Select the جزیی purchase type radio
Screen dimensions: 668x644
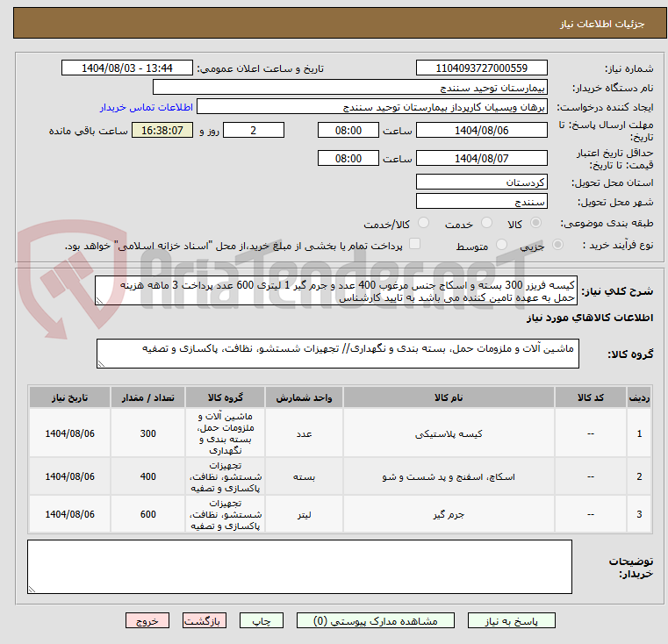(557, 245)
